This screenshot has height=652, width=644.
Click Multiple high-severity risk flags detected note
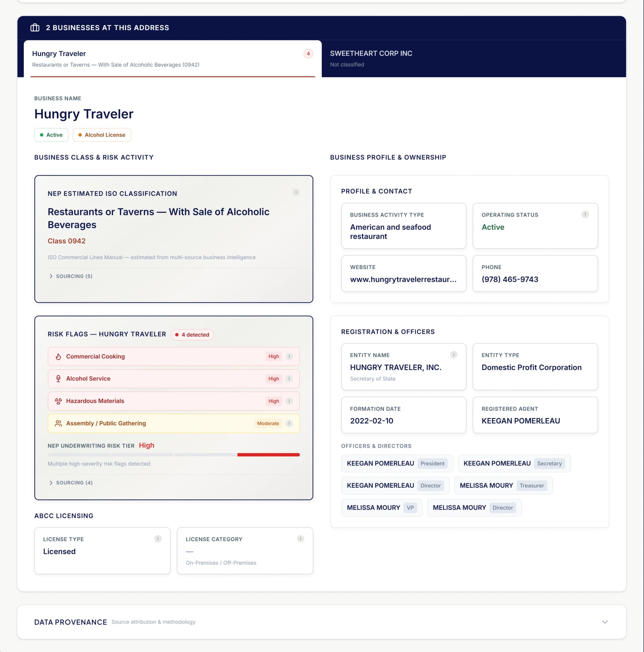pyautogui.click(x=99, y=464)
